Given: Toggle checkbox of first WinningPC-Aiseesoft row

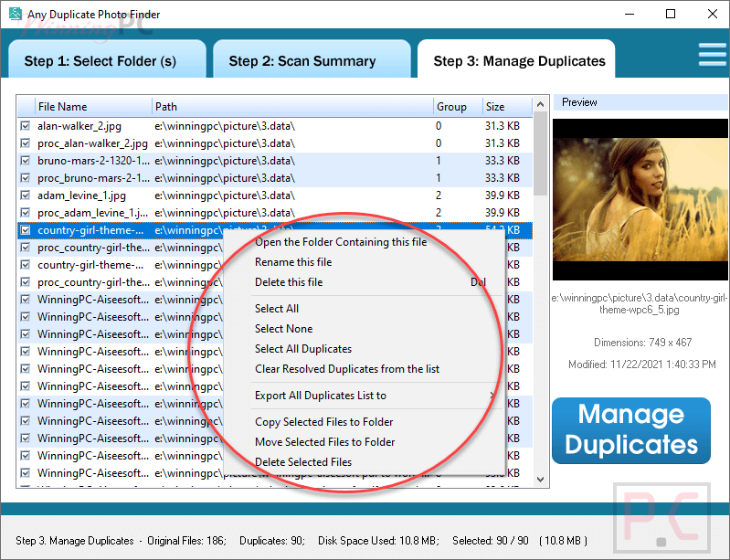Looking at the screenshot, I should coord(26,300).
